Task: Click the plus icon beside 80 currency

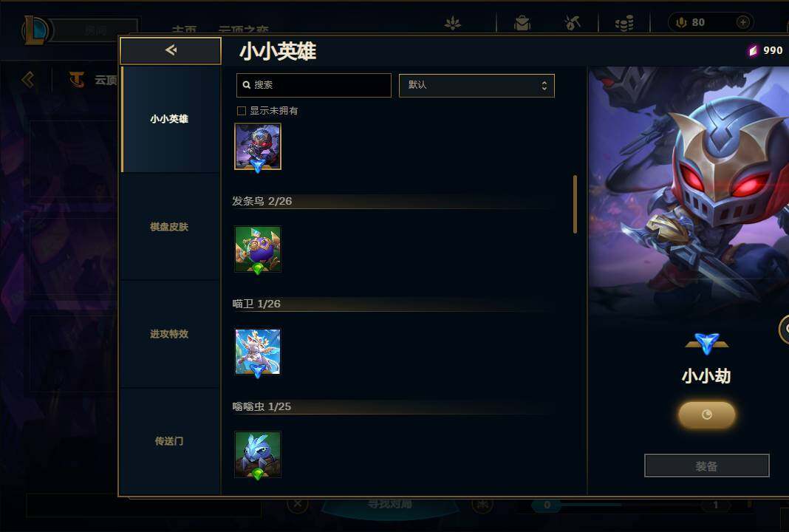Action: tap(742, 22)
